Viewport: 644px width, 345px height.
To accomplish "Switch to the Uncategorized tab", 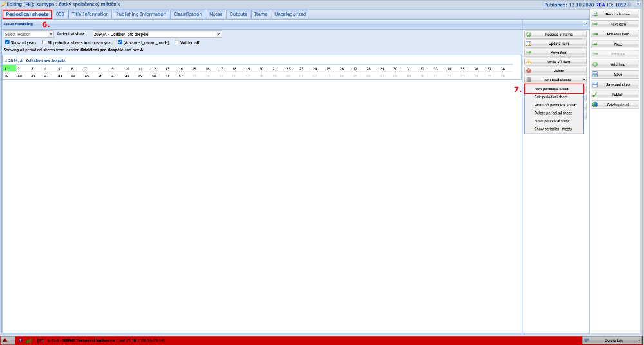I will tap(290, 14).
